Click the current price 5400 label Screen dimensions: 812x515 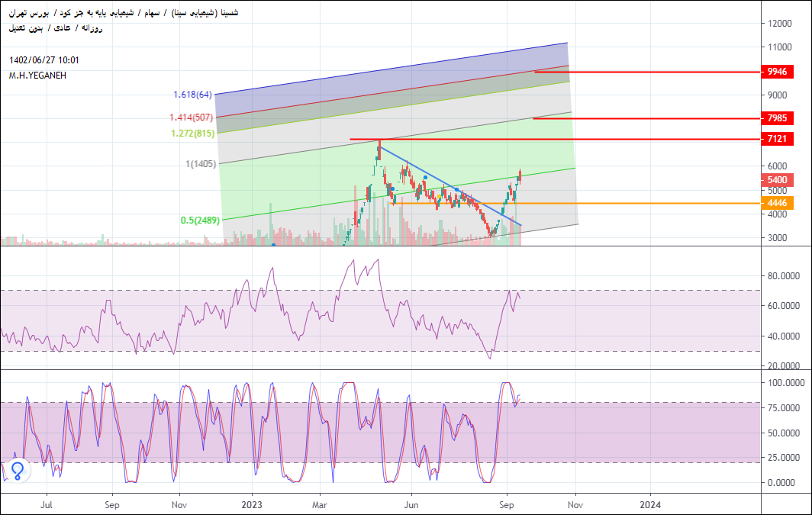(x=778, y=180)
